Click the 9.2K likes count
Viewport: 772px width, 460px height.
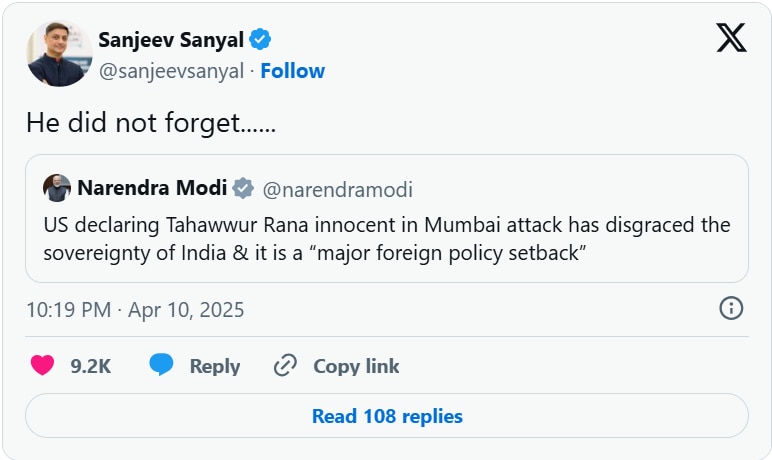90,367
